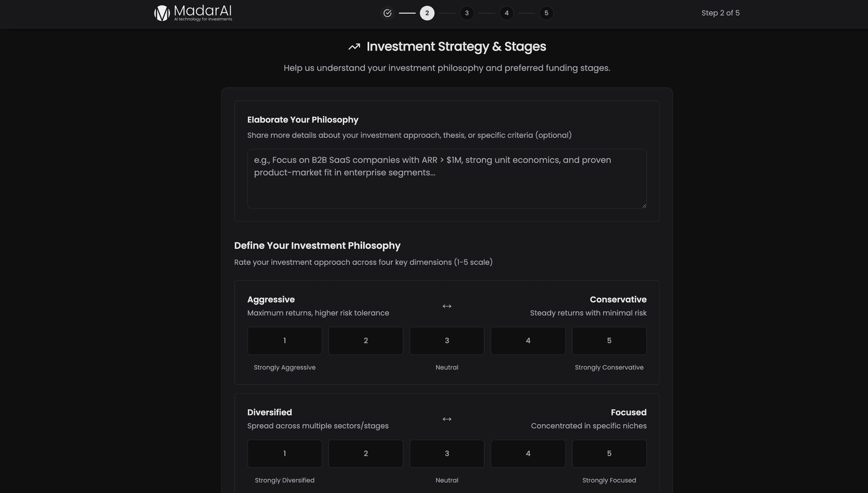Jump to step 5 in progress indicator
Viewport: 868px width, 493px height.
[546, 13]
